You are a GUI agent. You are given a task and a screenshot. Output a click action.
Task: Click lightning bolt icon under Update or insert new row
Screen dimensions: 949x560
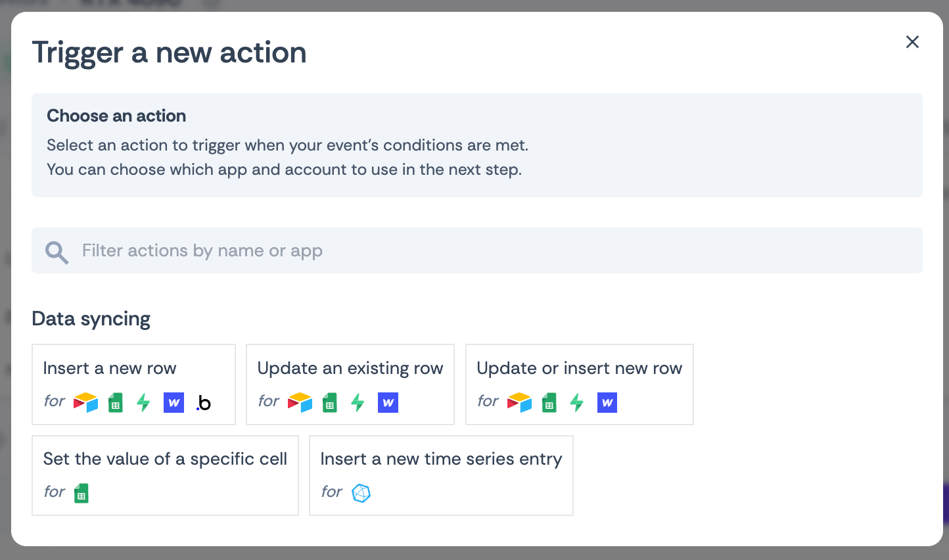pyautogui.click(x=577, y=402)
